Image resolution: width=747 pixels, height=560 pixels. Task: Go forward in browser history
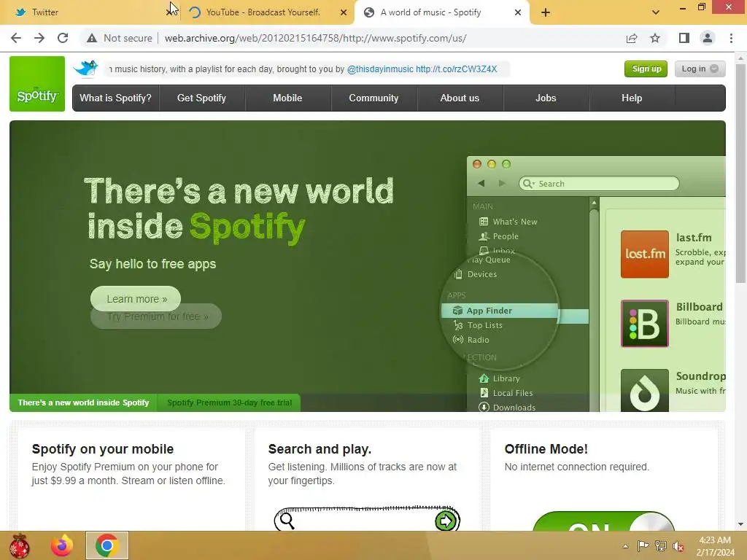[x=39, y=38]
